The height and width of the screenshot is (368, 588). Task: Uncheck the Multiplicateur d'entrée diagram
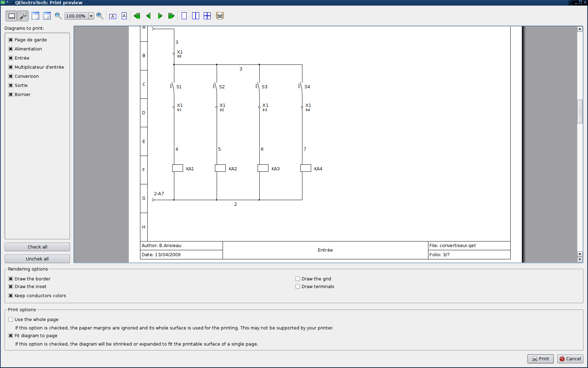(10, 67)
